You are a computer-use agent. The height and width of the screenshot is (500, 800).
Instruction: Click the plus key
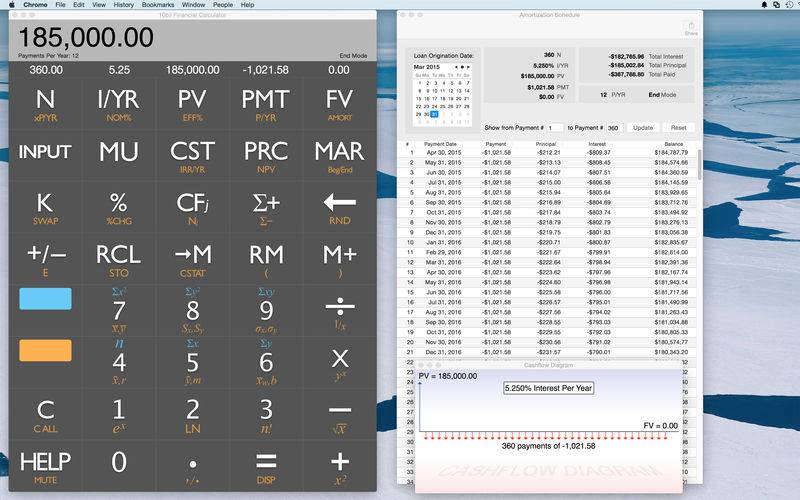[339, 466]
